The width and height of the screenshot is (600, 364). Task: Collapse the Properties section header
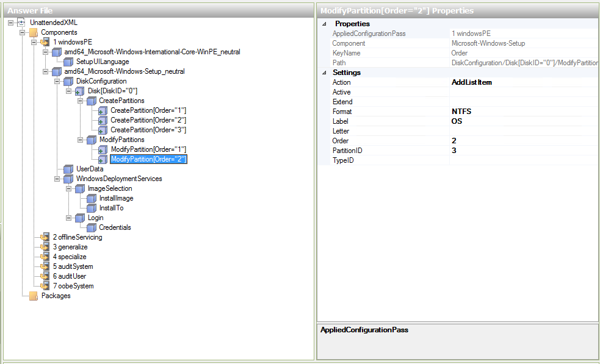click(x=325, y=23)
